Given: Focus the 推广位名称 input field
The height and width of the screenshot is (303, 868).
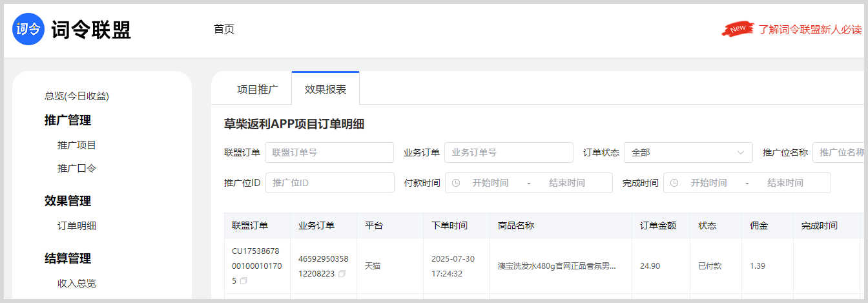Looking at the screenshot, I should 840,152.
